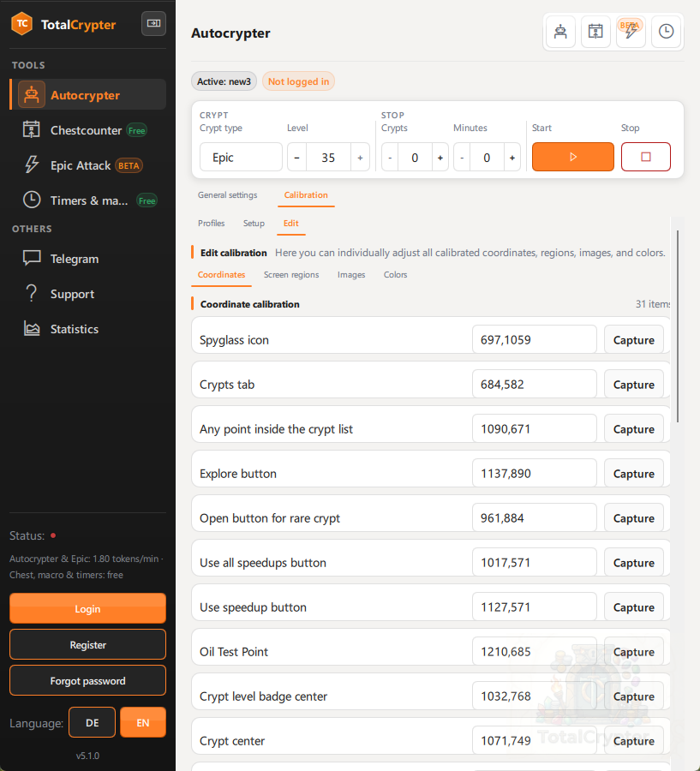The width and height of the screenshot is (700, 771).
Task: Open Epic Attack tool in sidebar
Action: (88, 165)
